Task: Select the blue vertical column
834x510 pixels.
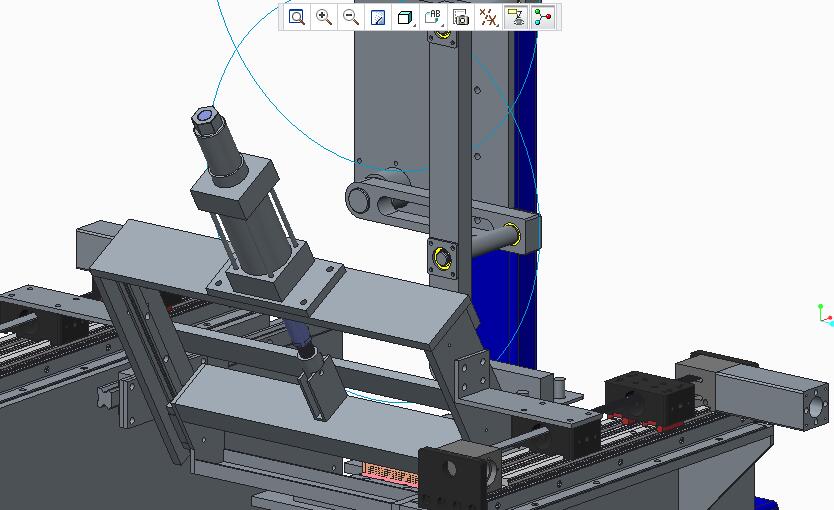Action: point(524,150)
